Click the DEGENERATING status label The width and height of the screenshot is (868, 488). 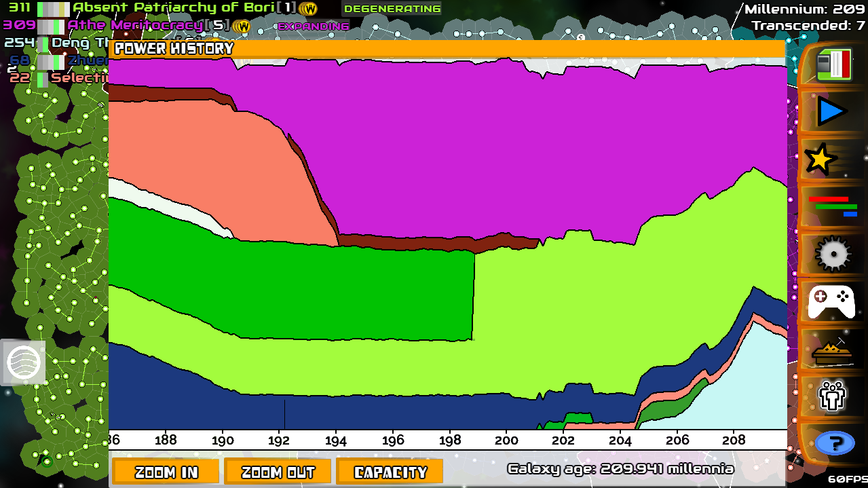tap(392, 9)
